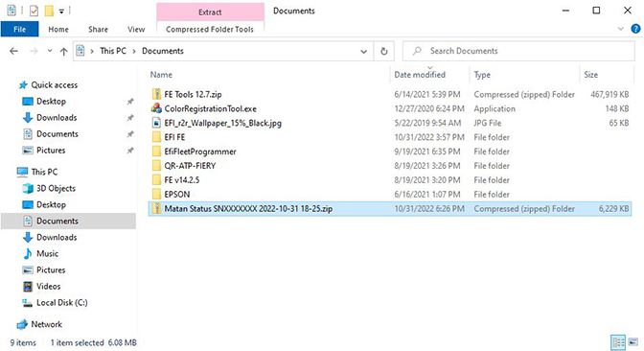
Task: Open Videos folder in navigation pane
Action: click(x=49, y=287)
